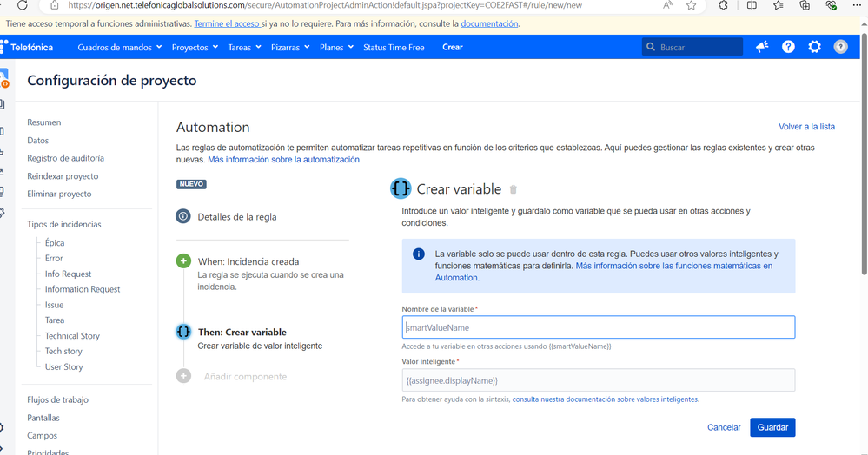
Task: Click the Telefónica logo
Action: [x=27, y=47]
